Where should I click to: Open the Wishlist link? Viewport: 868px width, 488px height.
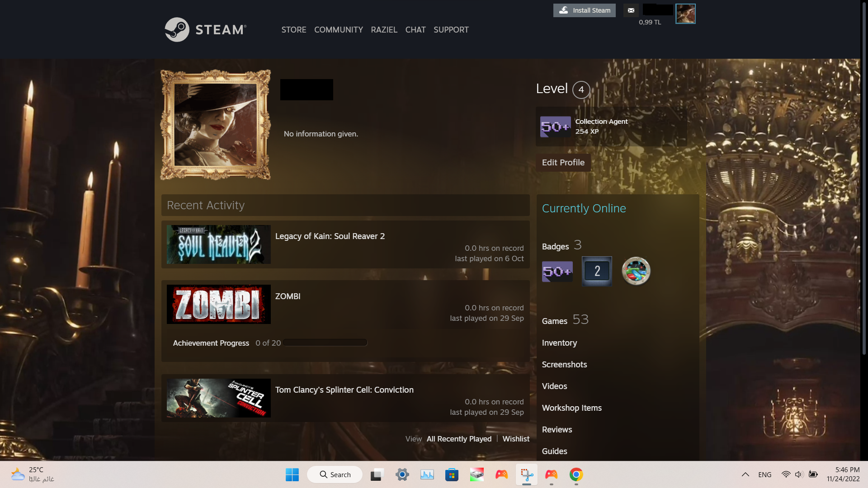[x=516, y=439]
